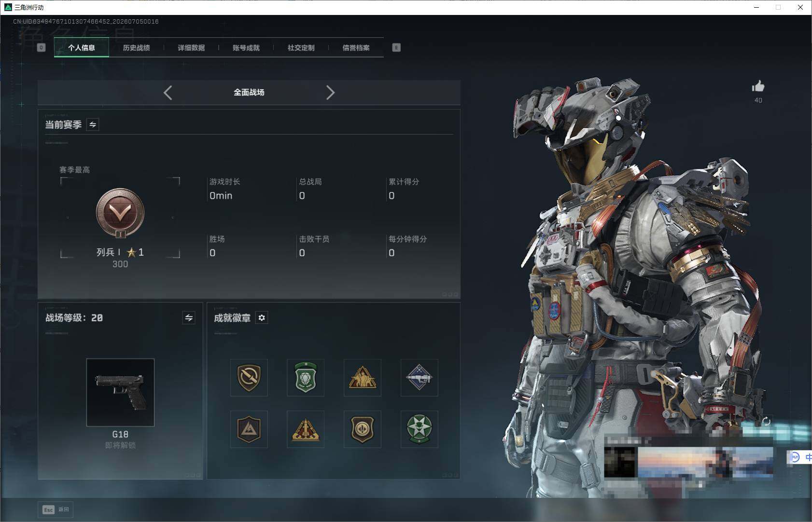Screen dimensions: 812x522
Task: Select the green star circle achievement badge
Action: click(420, 429)
